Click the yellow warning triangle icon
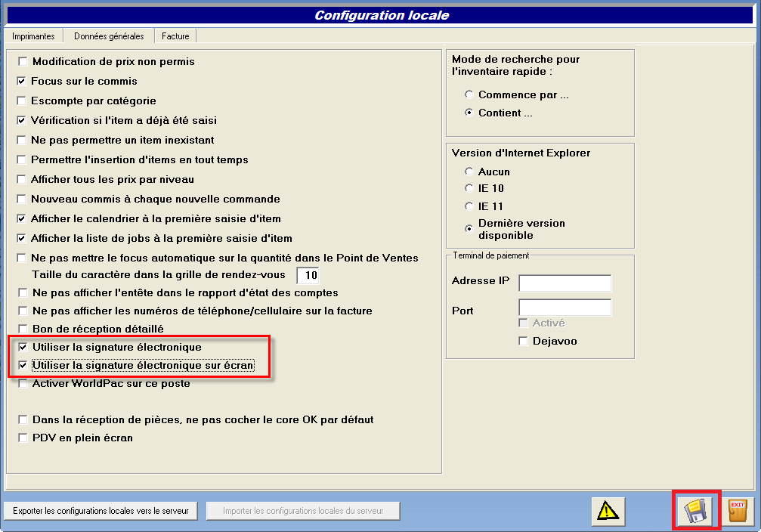Viewport: 761px width, 532px height. pyautogui.click(x=608, y=511)
